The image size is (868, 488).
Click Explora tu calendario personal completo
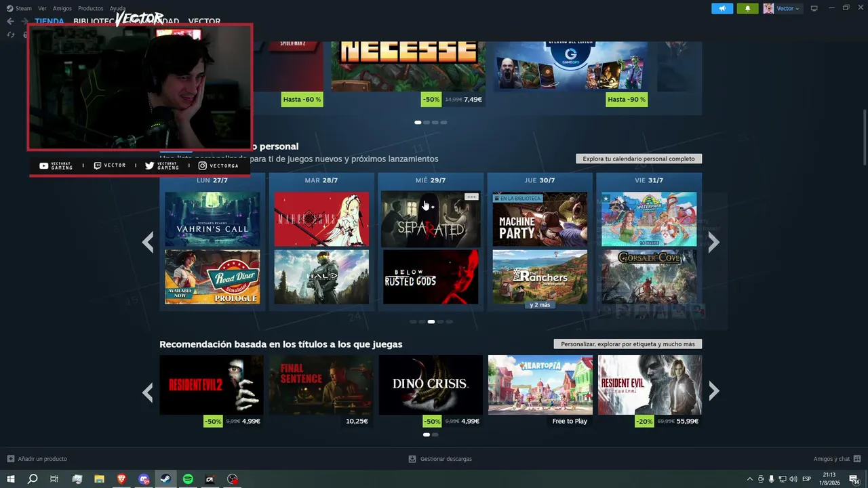[x=639, y=159]
